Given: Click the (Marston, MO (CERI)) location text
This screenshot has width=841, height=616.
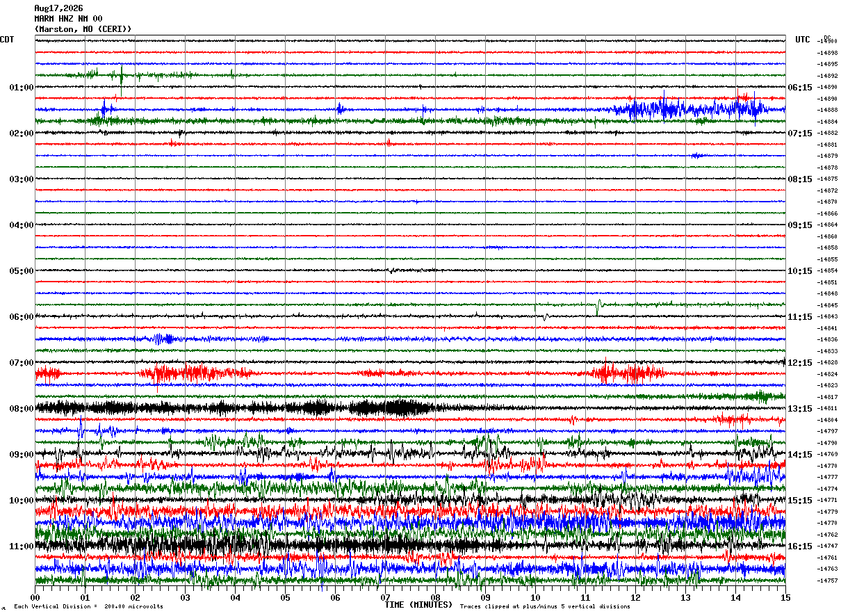Looking at the screenshot, I should click(x=83, y=29).
